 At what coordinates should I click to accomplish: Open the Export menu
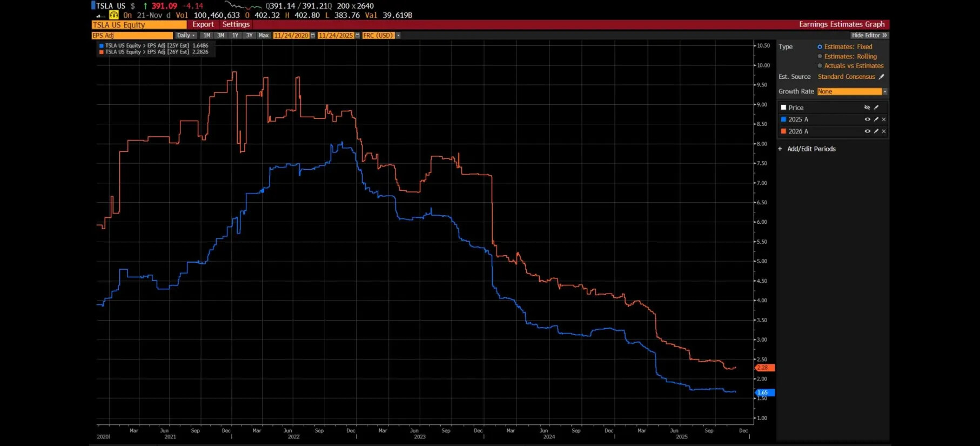[x=203, y=24]
